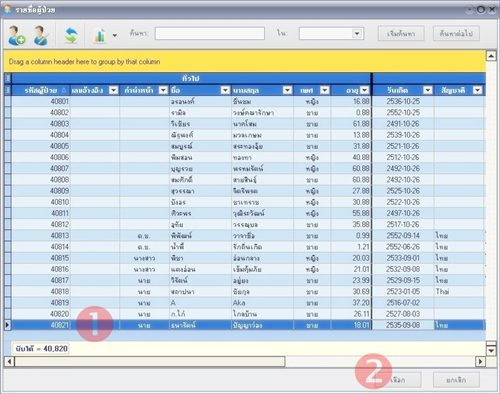This screenshot has height=394, width=500.
Task: Select patient row 40808
Action: click(x=245, y=180)
